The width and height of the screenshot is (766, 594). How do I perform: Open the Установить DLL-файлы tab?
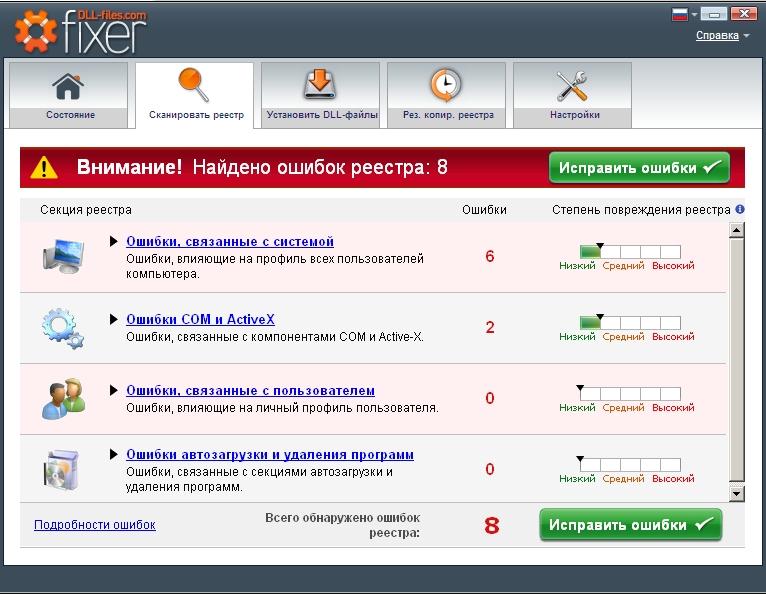coord(321,96)
